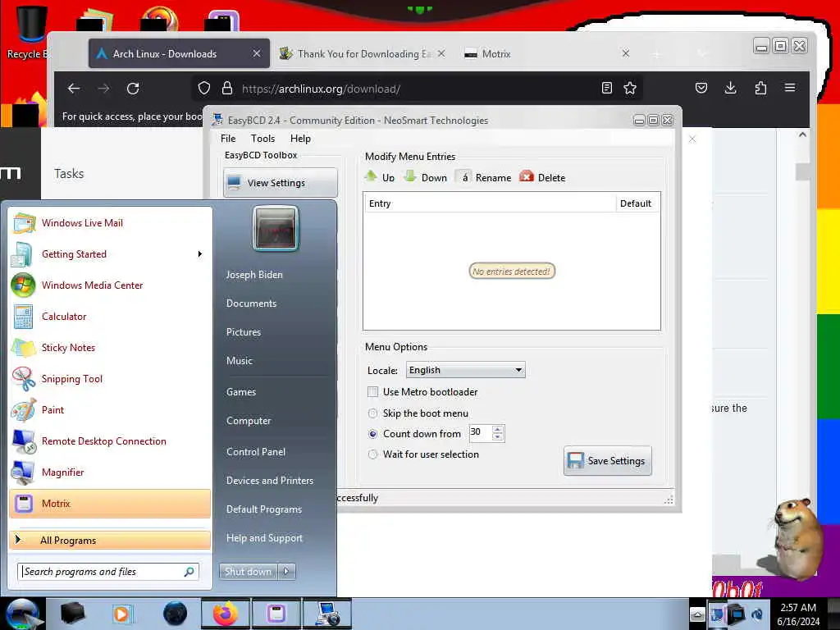
Task: Toggle reader view icon in address bar
Action: (606, 88)
